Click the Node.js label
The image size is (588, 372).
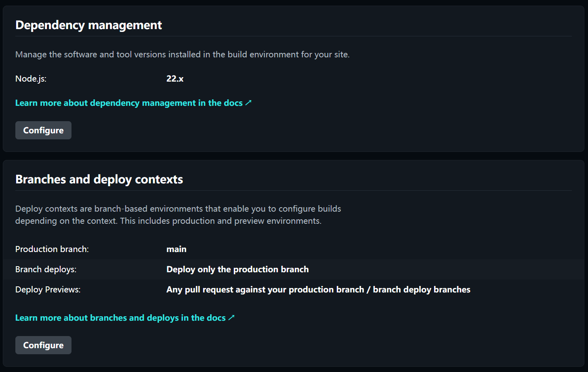[31, 79]
